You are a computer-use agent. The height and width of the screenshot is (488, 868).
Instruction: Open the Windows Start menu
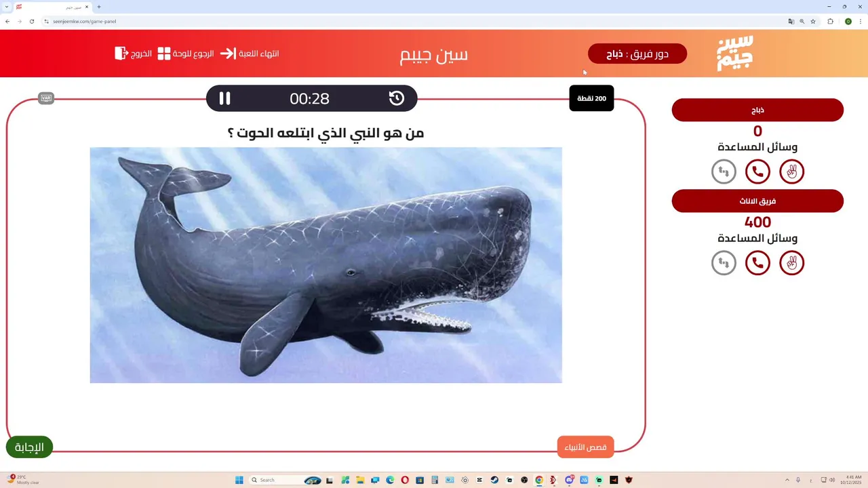coord(239,480)
